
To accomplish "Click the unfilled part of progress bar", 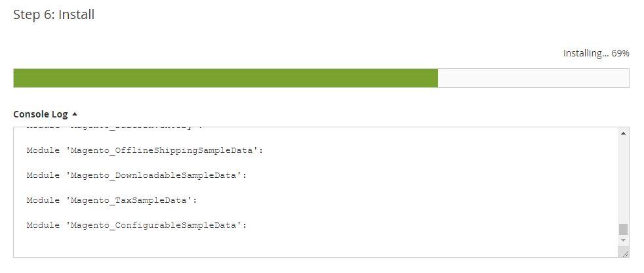I will (533, 78).
